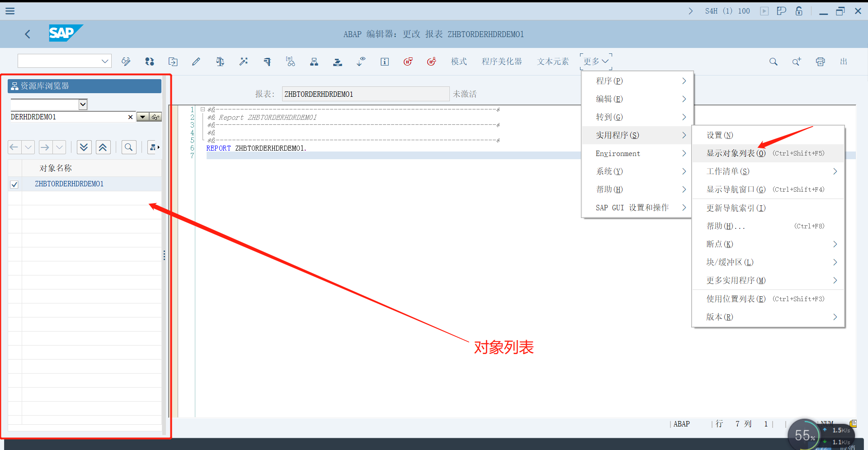Click code line 6 REPORT statement
This screenshot has height=450, width=868.
[x=256, y=148]
